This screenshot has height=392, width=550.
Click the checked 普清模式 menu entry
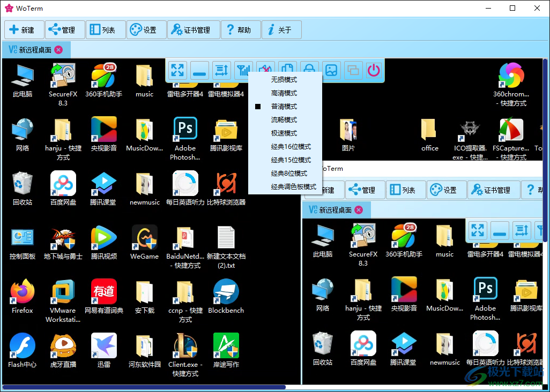point(285,106)
